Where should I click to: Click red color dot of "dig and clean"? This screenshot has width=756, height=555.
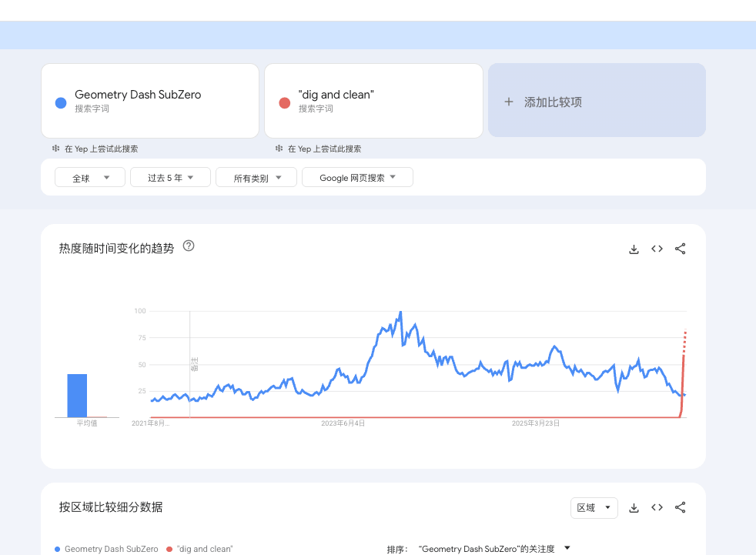(285, 102)
